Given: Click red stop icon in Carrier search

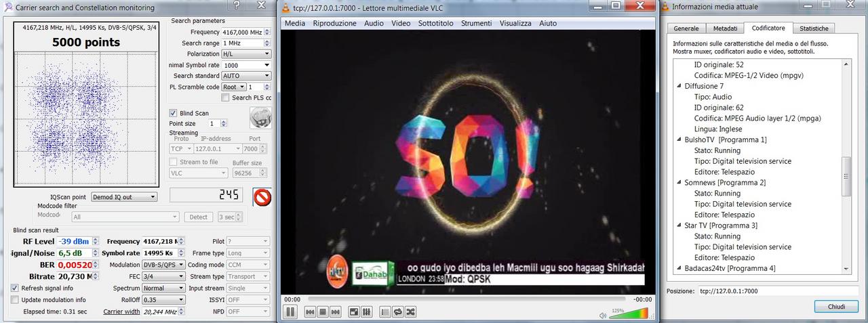Looking at the screenshot, I should point(262,197).
